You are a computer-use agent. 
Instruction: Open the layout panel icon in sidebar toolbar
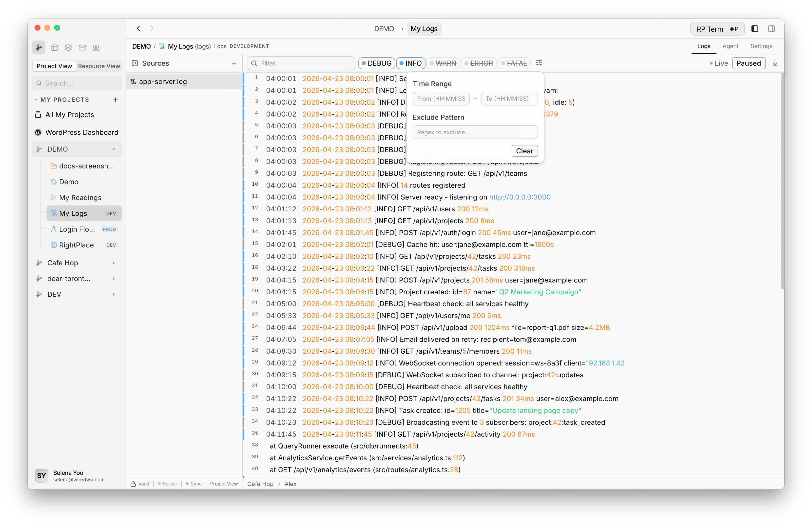point(54,48)
